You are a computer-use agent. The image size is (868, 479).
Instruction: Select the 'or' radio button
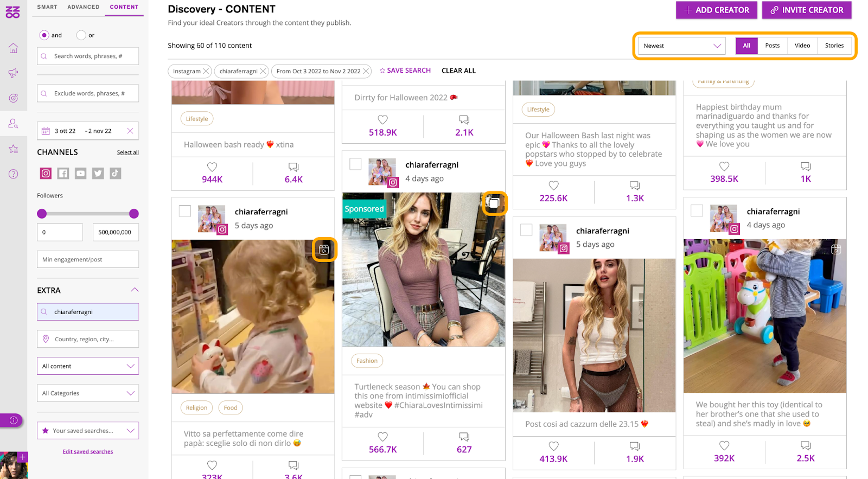(x=81, y=35)
